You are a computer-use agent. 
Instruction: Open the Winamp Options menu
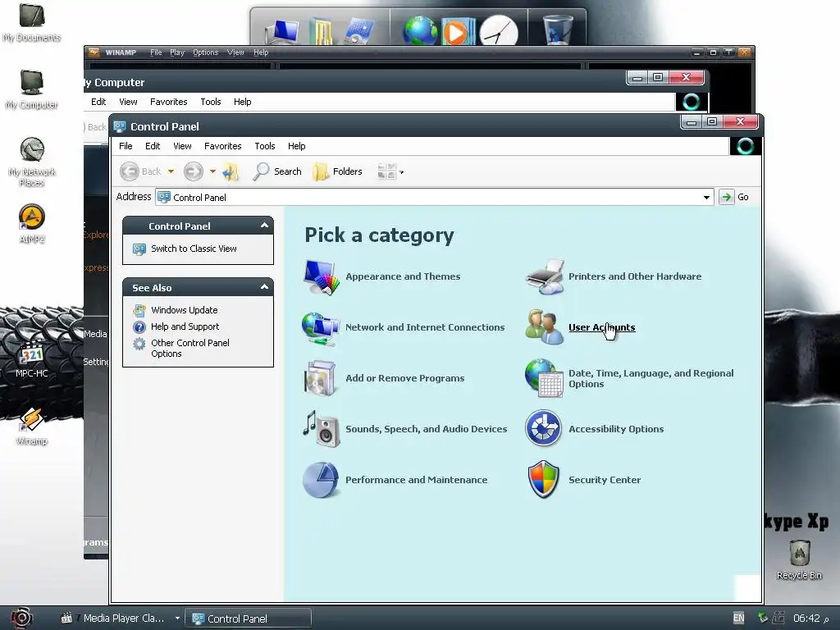[205, 52]
